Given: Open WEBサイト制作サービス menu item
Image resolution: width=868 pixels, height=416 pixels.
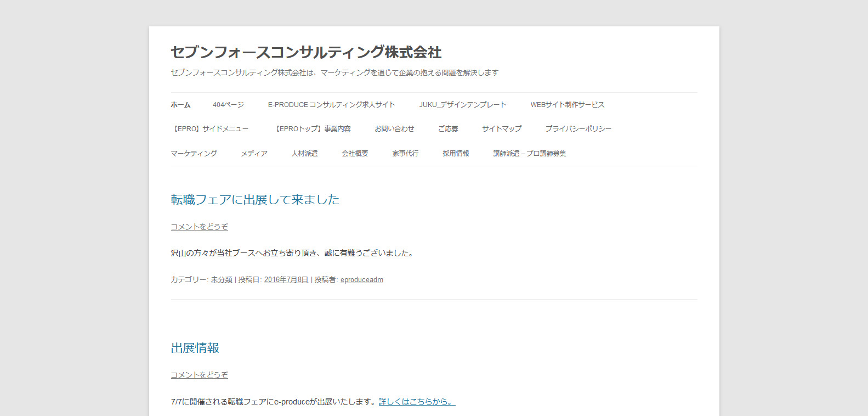Looking at the screenshot, I should click(567, 105).
